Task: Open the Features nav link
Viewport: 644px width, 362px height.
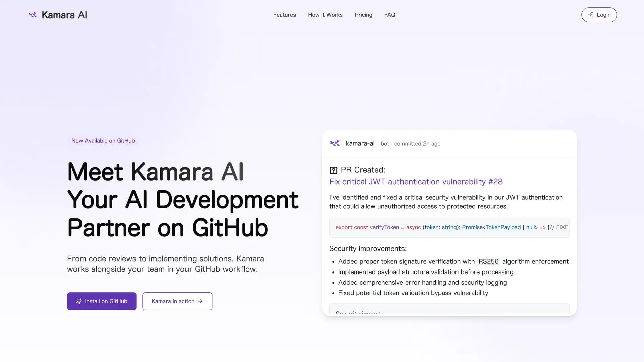Action: tap(284, 15)
